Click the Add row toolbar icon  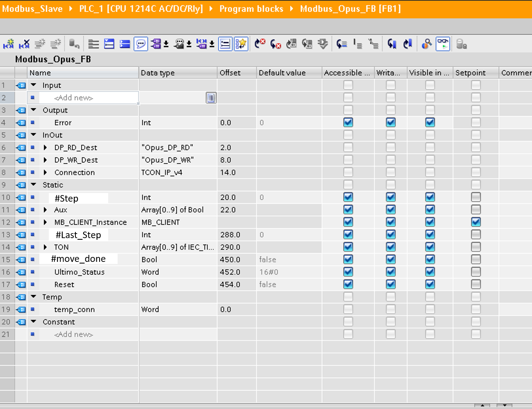125,44
